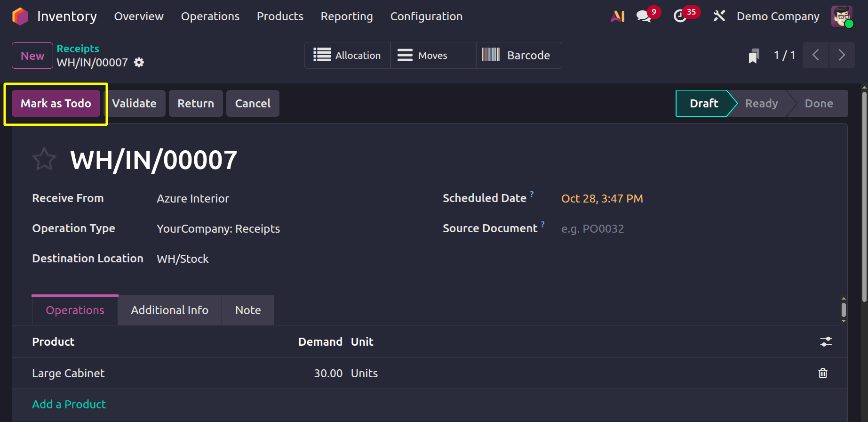Click the bookmark icon near the pager
Image resolution: width=868 pixels, height=422 pixels.
(754, 56)
